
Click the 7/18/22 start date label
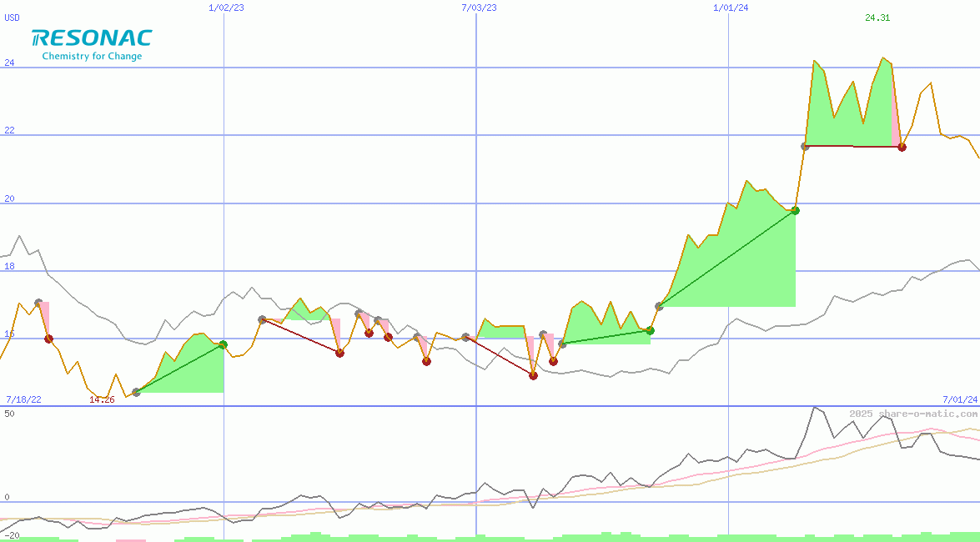point(23,399)
